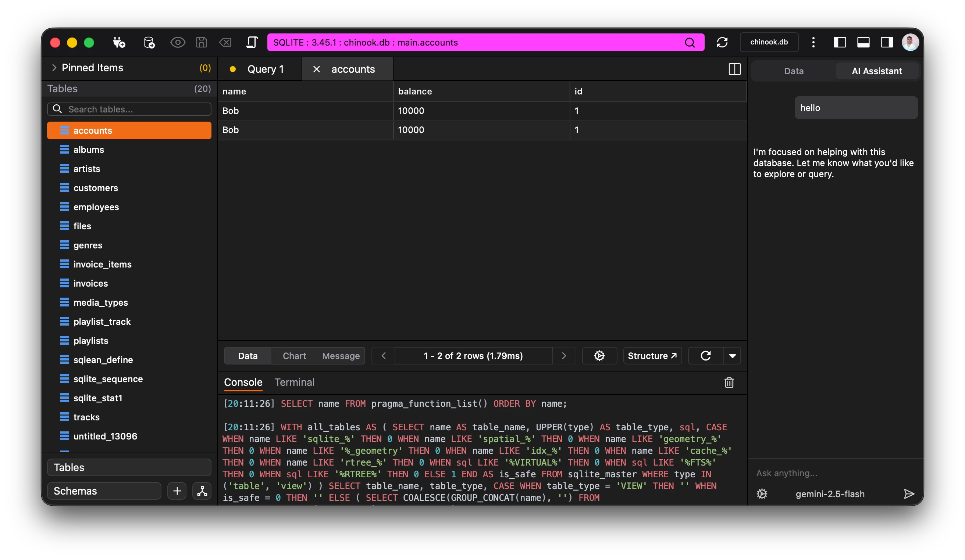Click the refresh data button in result toolbar

tap(706, 356)
